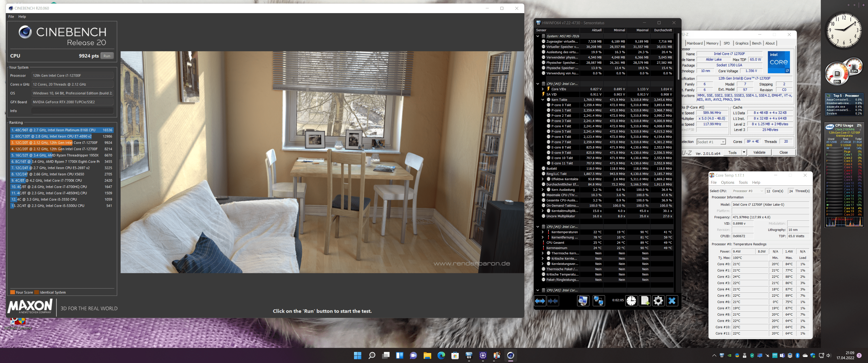The width and height of the screenshot is (868, 363).
Task: Collapse Kern Takte tree in HWiNFO
Action: point(543,100)
